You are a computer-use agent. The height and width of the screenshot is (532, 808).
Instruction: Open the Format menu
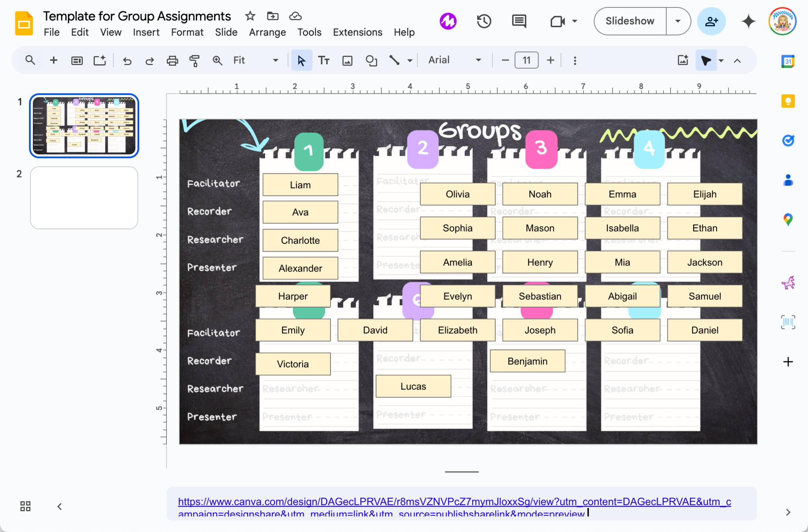point(187,32)
